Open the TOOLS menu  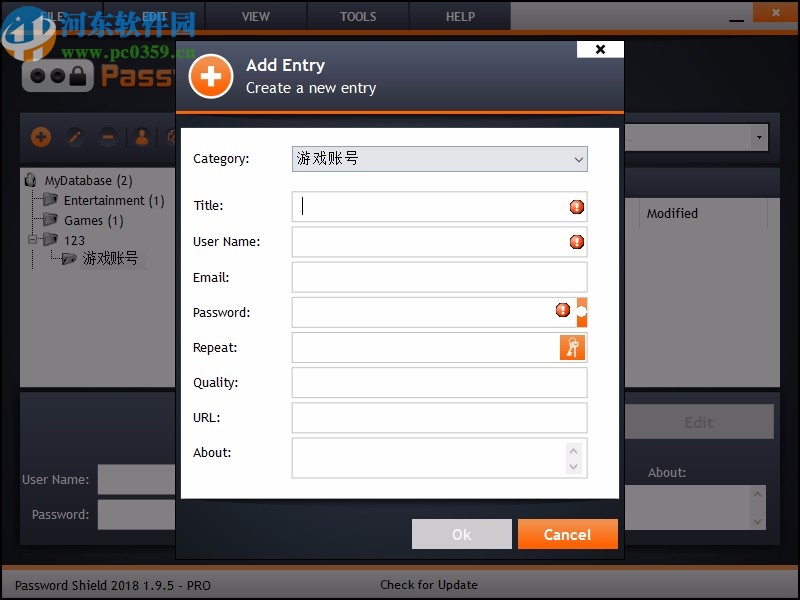(x=357, y=16)
